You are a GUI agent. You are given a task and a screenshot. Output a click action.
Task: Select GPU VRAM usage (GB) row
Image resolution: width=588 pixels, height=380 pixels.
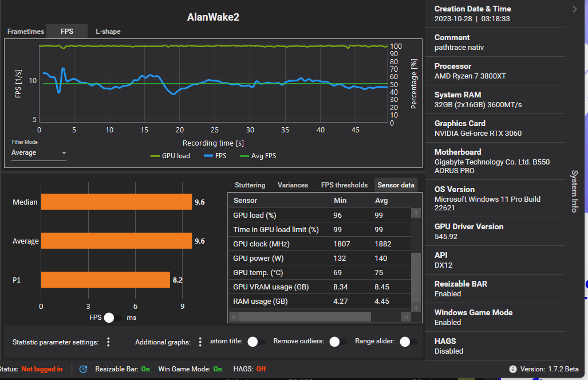(x=320, y=287)
